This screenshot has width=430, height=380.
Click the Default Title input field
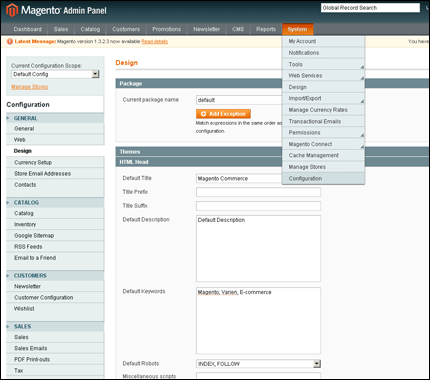pyautogui.click(x=239, y=178)
